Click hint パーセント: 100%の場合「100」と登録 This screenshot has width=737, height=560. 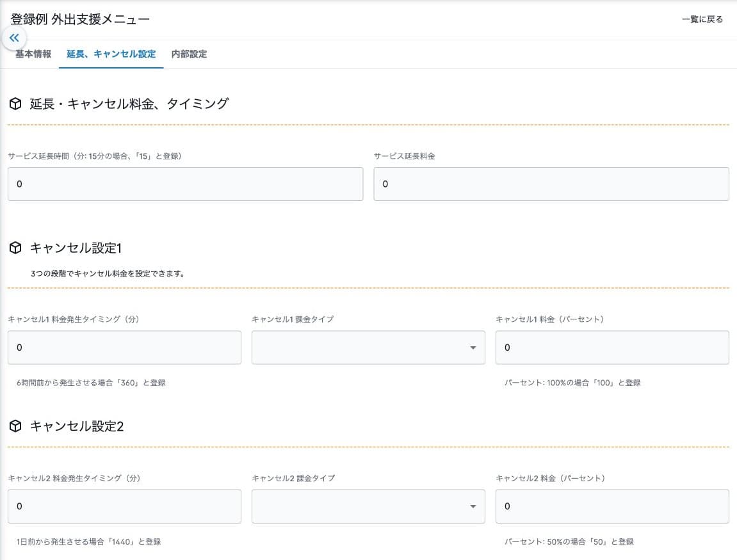point(572,383)
